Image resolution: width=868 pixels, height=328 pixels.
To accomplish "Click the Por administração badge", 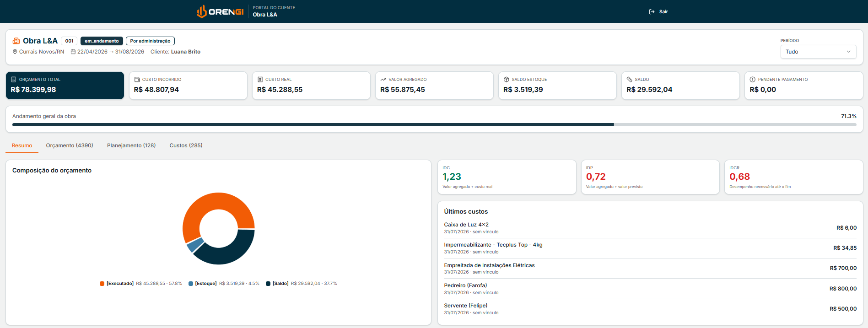I will click(150, 41).
